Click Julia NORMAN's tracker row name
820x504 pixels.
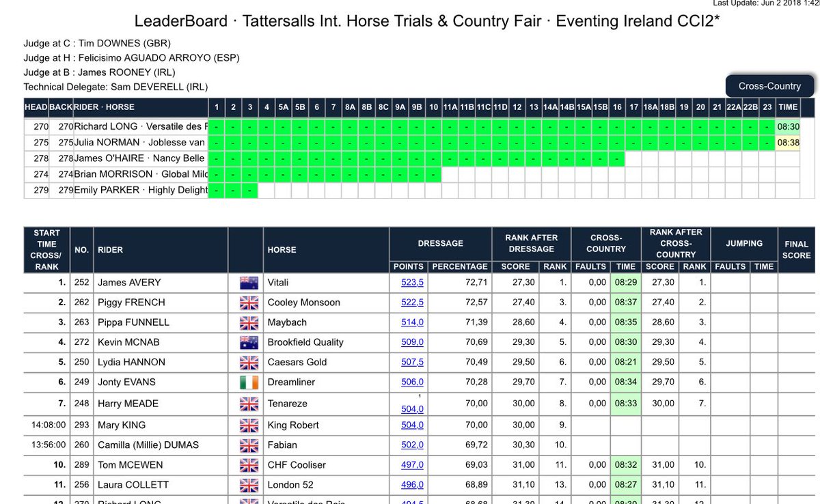coord(141,143)
